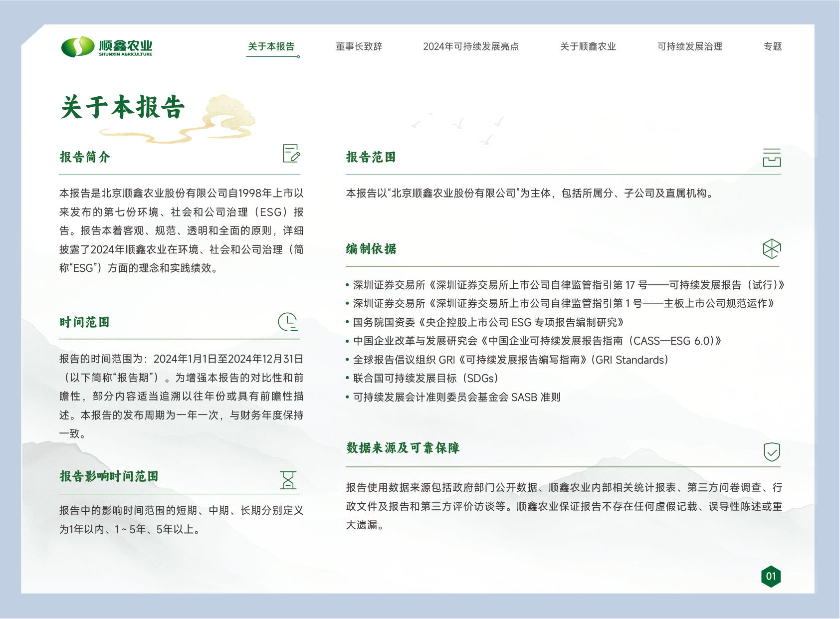840x619 pixels.
Task: Click the 关于本报告 page title
Action: (123, 107)
